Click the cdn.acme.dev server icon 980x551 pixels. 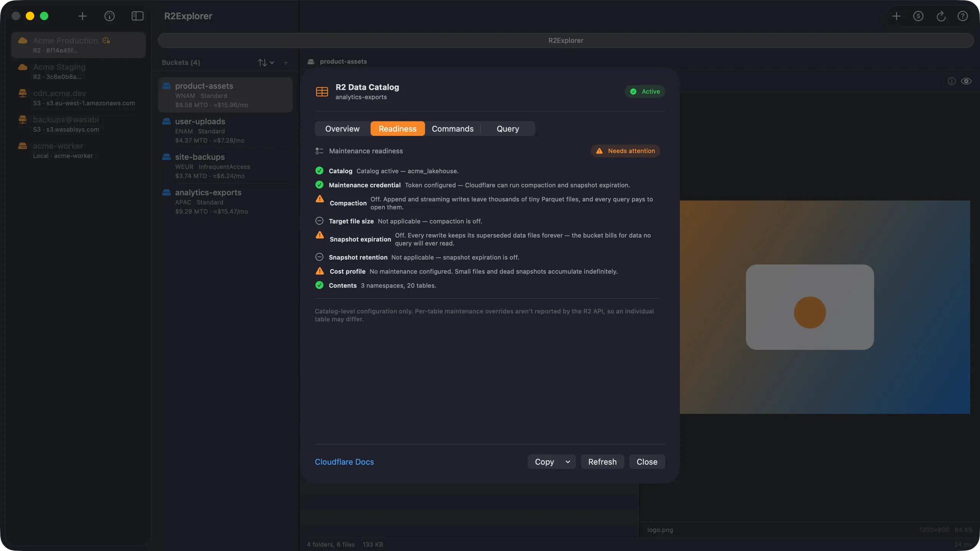[23, 93]
